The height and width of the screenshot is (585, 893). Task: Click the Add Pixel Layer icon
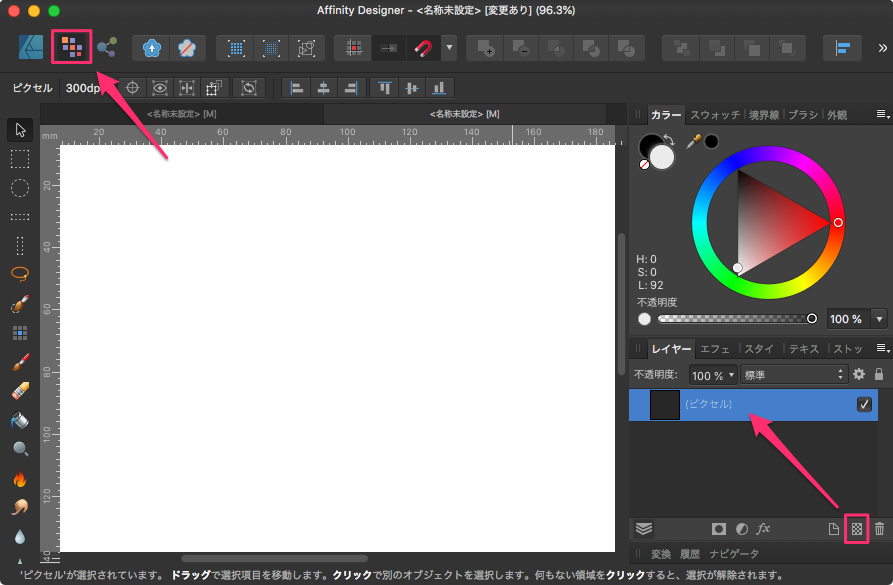click(855, 528)
